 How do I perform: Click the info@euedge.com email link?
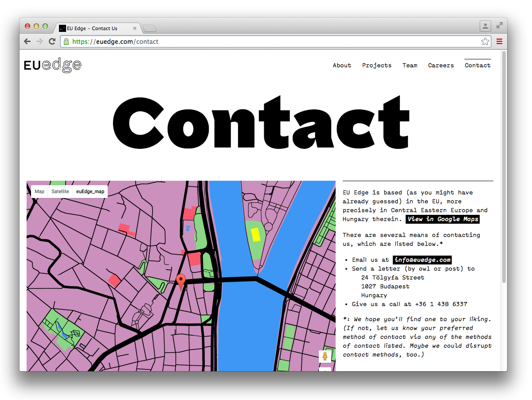click(x=422, y=260)
